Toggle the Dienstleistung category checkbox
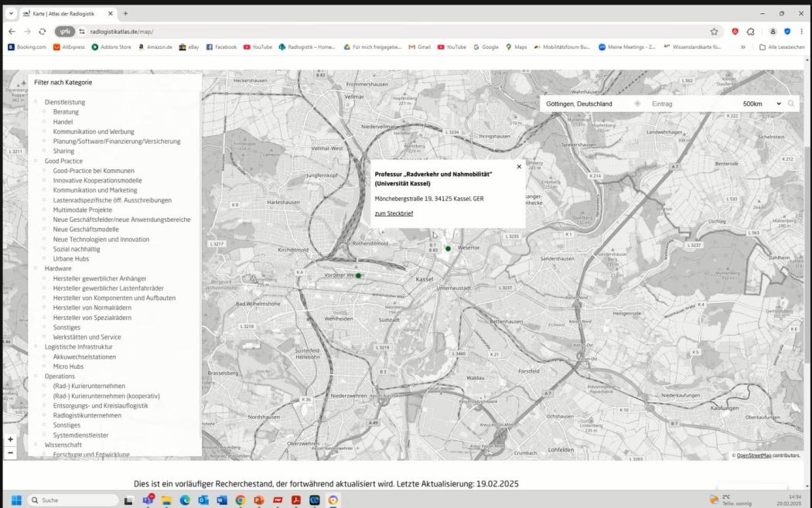This screenshot has height=508, width=812. coord(36,102)
